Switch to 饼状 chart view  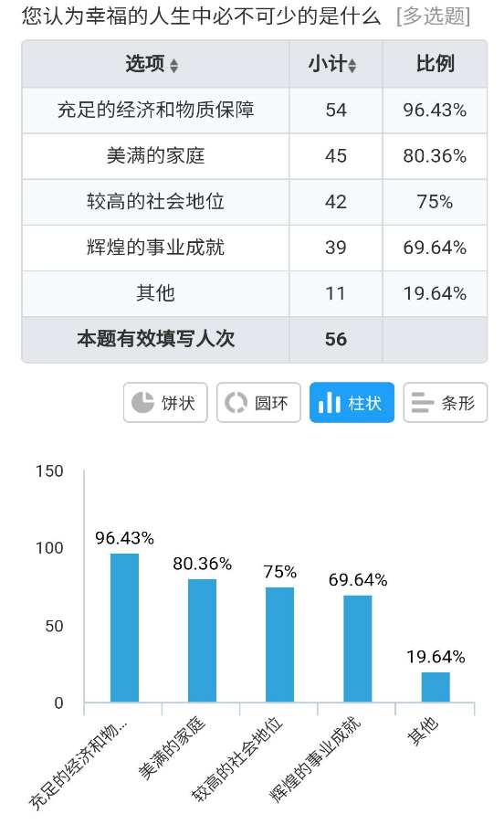(x=165, y=403)
